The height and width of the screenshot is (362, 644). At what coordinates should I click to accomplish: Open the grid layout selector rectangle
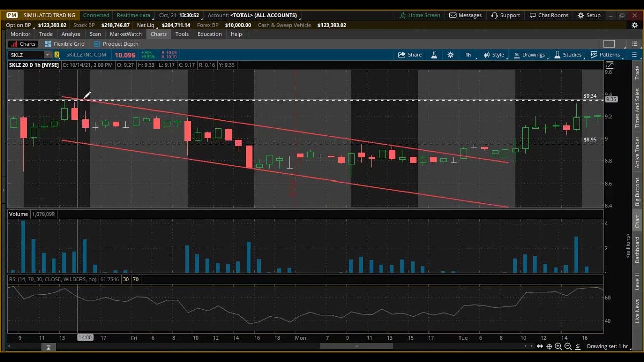pos(609,44)
